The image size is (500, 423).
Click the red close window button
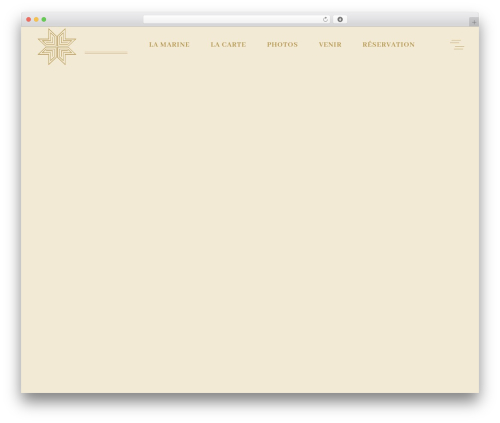[x=29, y=20]
